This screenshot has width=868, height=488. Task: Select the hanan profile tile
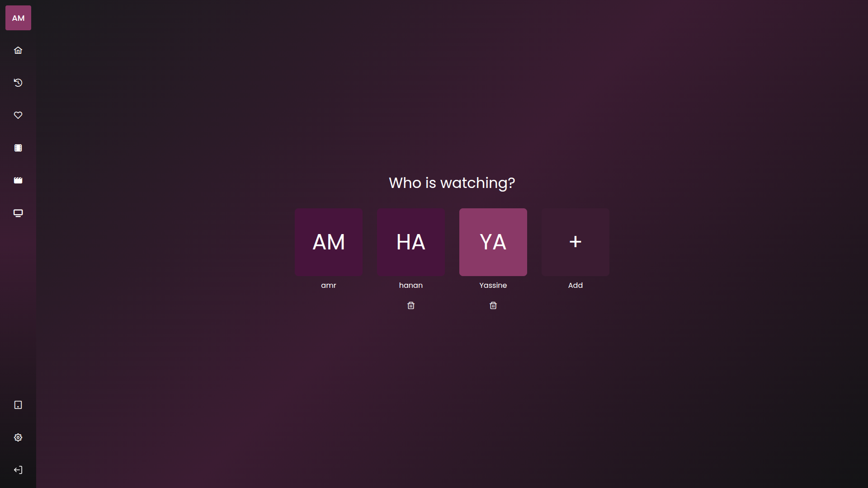tap(411, 242)
